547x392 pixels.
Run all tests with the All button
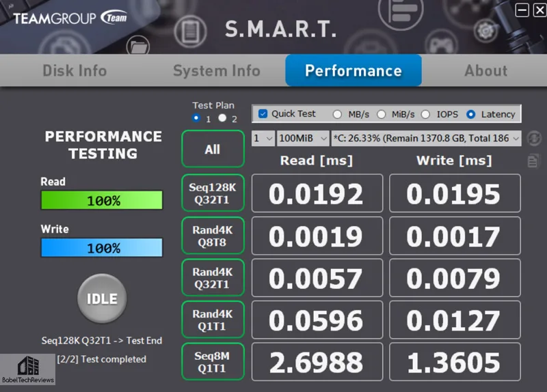(213, 149)
